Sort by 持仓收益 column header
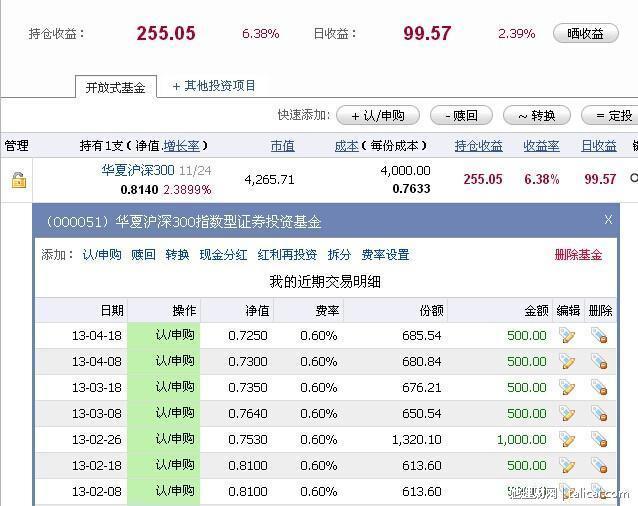The width and height of the screenshot is (638, 506). (478, 146)
